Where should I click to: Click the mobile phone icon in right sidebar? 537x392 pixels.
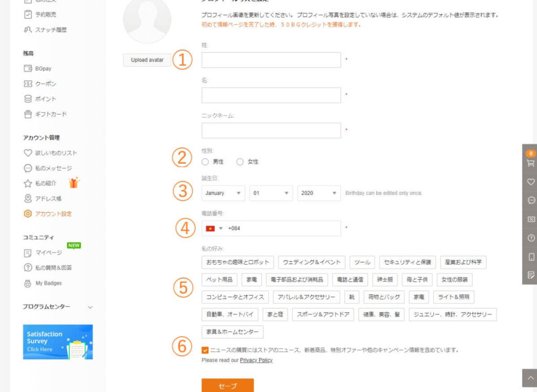tap(531, 257)
